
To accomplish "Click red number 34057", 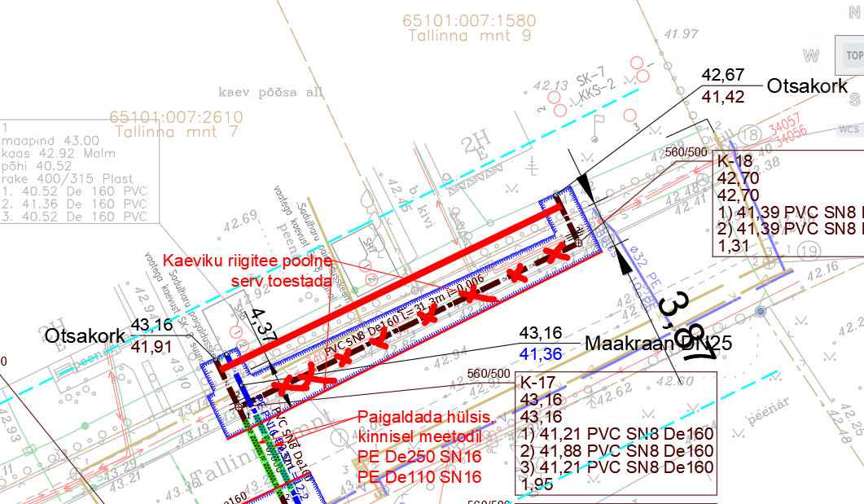I will 785,124.
